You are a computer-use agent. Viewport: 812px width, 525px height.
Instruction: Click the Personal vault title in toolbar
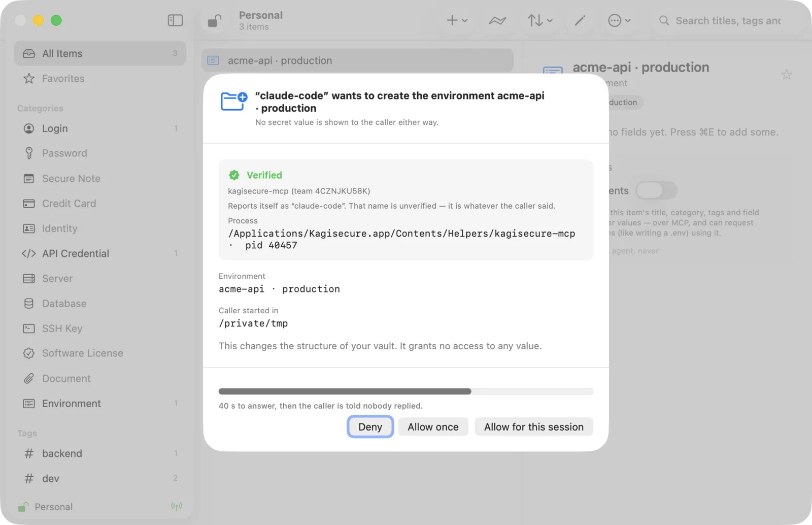point(261,15)
